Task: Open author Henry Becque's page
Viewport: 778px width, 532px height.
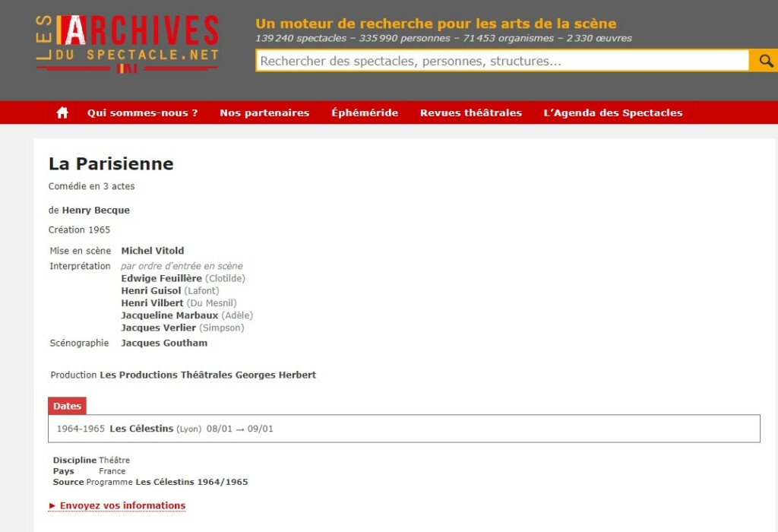Action: [96, 210]
